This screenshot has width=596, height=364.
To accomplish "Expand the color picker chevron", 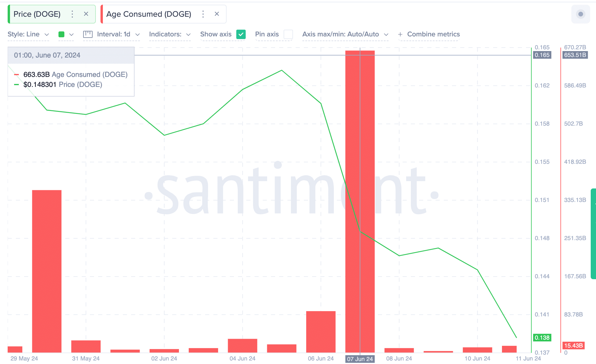I will (x=71, y=35).
